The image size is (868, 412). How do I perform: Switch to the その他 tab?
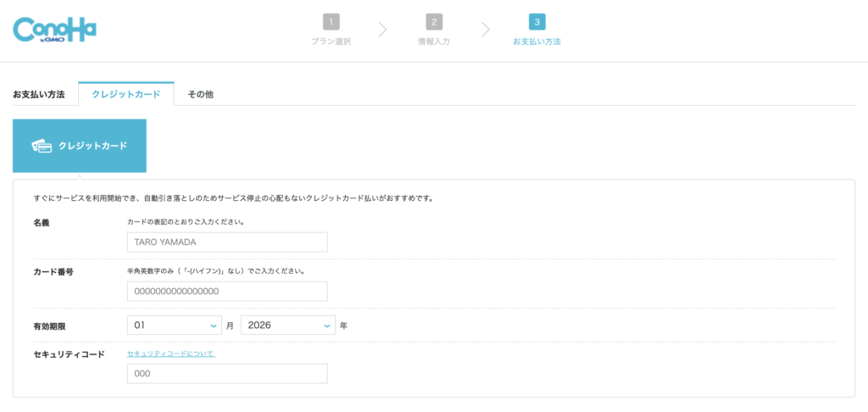click(x=200, y=95)
